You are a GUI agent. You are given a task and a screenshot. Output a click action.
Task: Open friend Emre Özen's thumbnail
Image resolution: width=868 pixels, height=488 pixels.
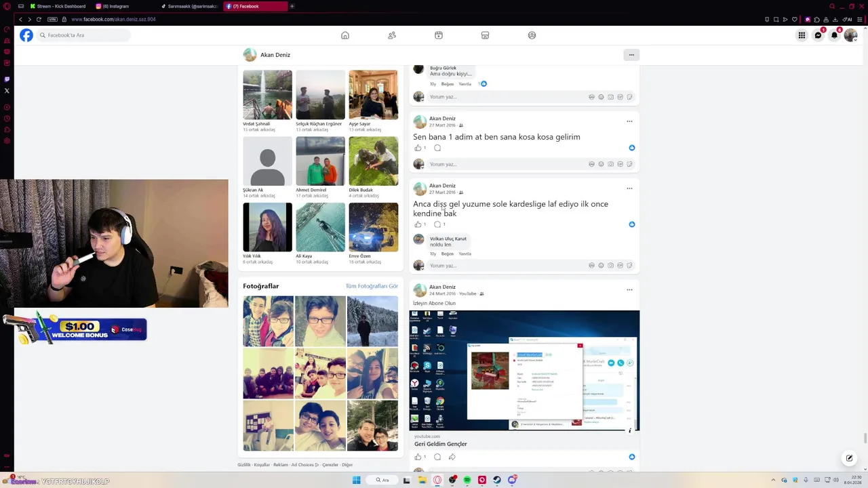click(x=373, y=227)
